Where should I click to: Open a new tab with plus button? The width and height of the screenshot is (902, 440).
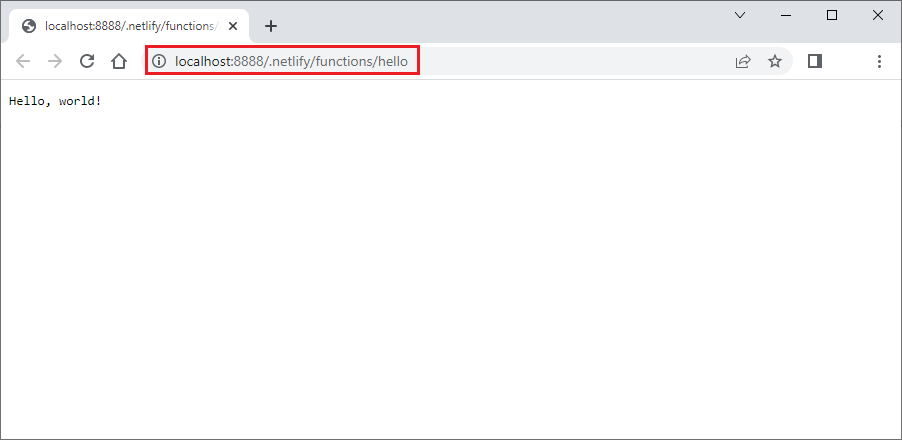[x=270, y=26]
